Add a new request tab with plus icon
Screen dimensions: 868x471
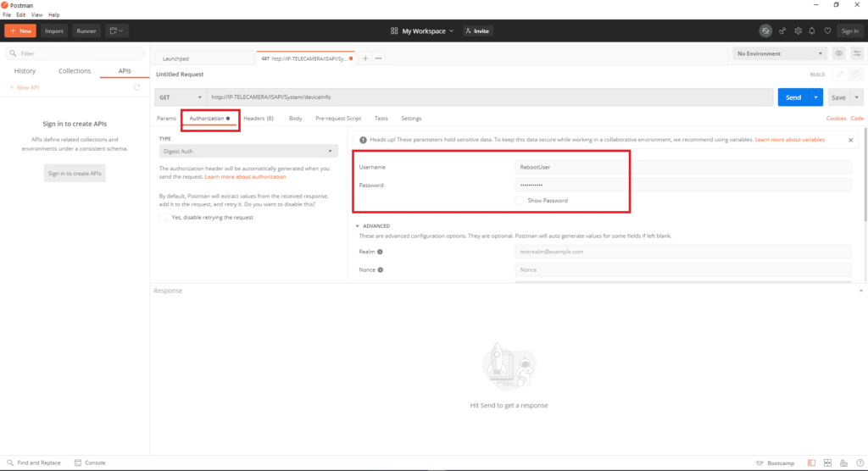pos(365,58)
